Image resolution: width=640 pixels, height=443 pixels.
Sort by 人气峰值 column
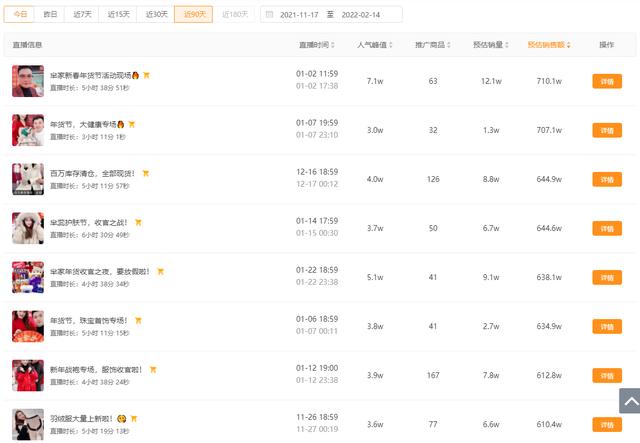374,45
